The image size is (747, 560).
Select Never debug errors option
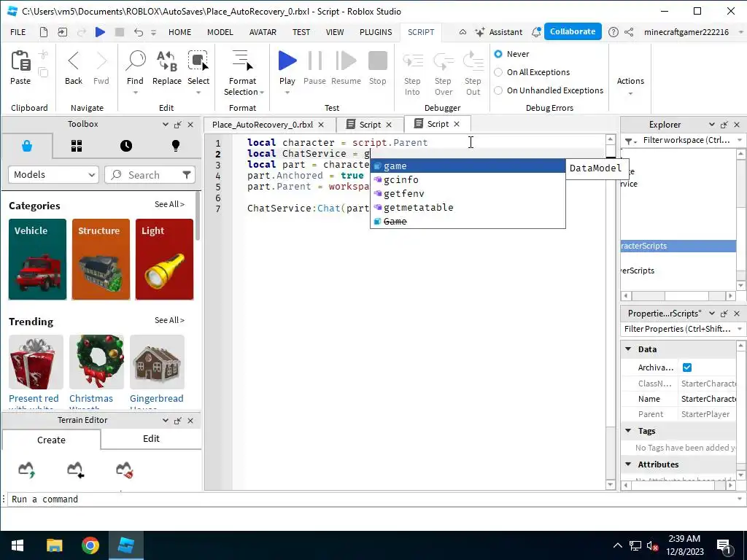(498, 54)
